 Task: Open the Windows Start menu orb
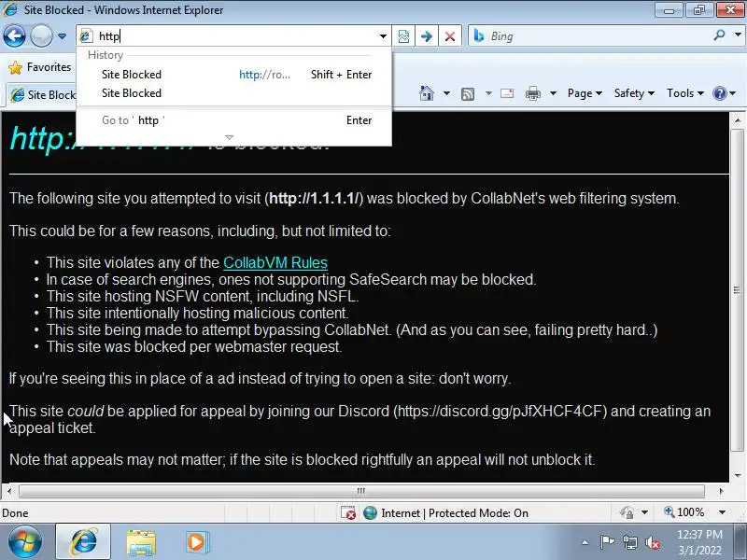click(25, 542)
